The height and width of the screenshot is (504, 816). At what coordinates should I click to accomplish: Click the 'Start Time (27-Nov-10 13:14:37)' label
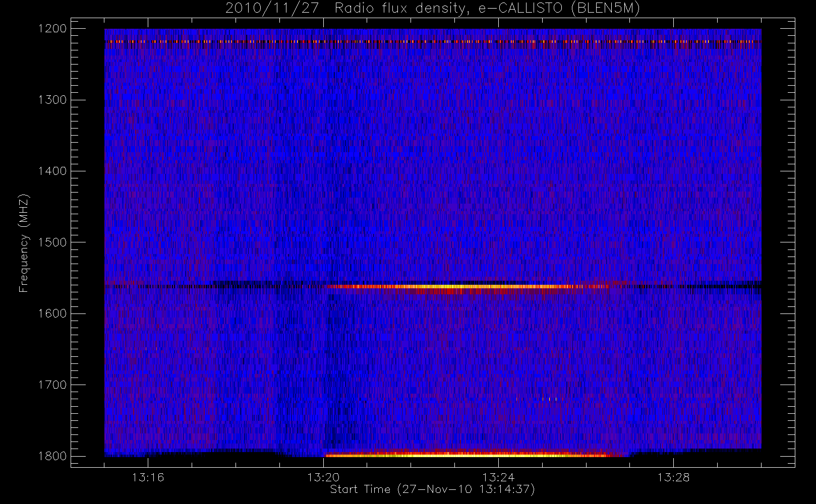[x=432, y=489]
